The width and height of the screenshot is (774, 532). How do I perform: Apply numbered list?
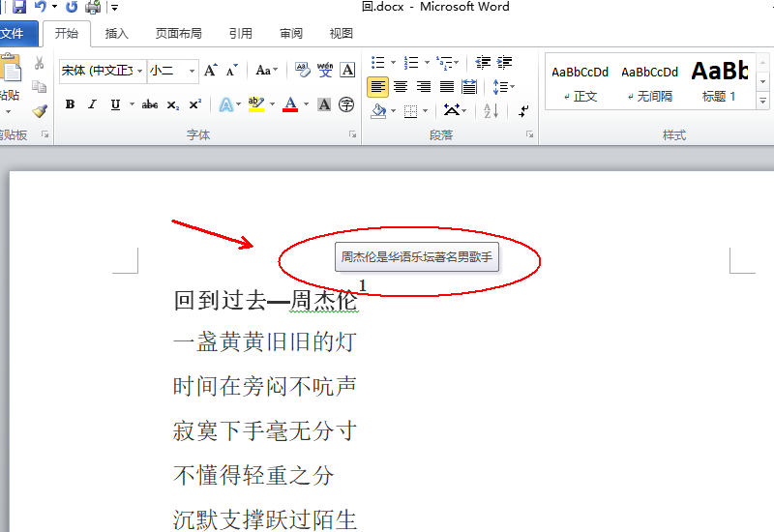pos(411,62)
